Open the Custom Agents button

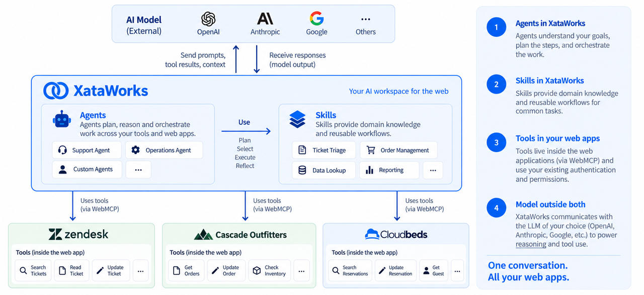(x=87, y=170)
